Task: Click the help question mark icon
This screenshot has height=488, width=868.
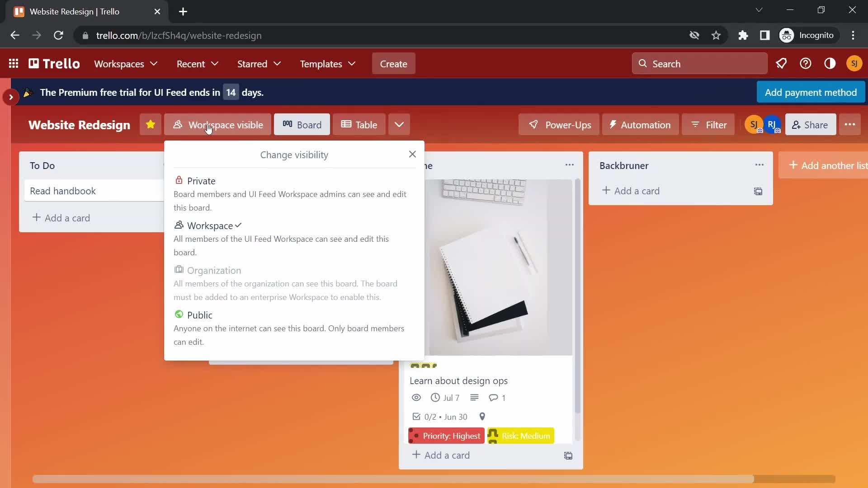Action: [806, 64]
